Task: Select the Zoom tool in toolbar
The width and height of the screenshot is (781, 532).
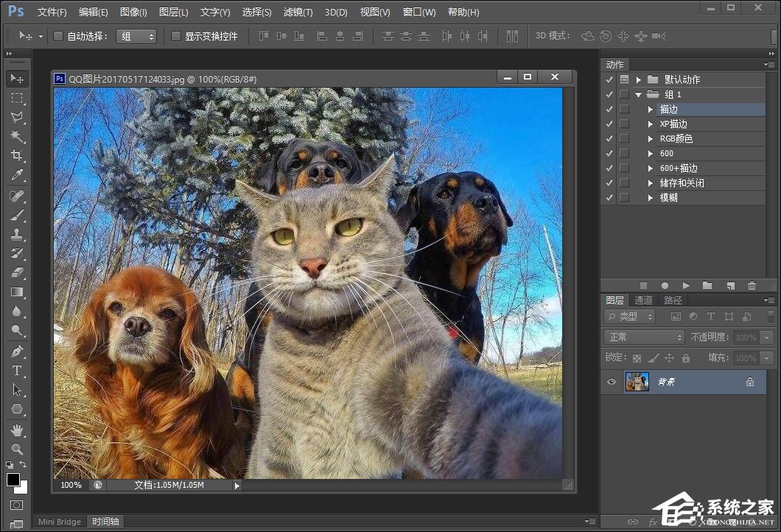Action: [17, 449]
